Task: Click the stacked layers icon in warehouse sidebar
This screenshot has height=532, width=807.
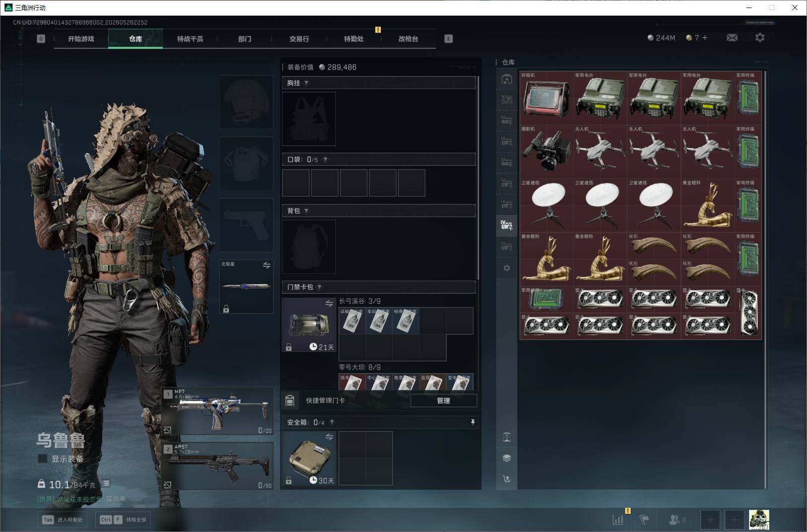Action: click(x=507, y=458)
